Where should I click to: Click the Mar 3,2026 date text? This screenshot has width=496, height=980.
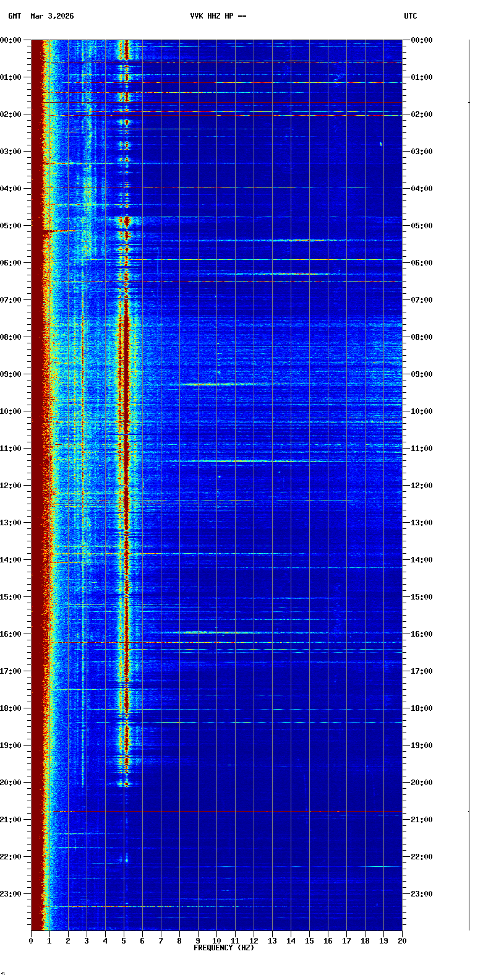52,16
